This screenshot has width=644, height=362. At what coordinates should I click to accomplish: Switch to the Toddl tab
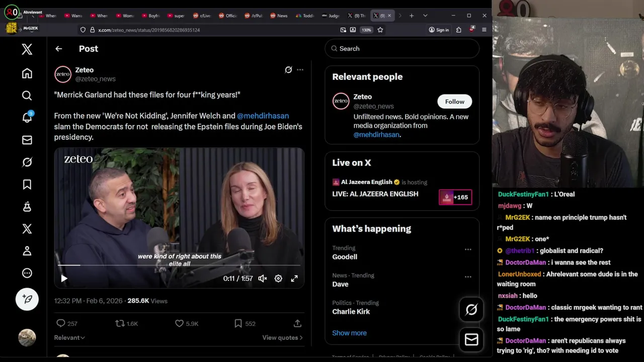coord(305,16)
